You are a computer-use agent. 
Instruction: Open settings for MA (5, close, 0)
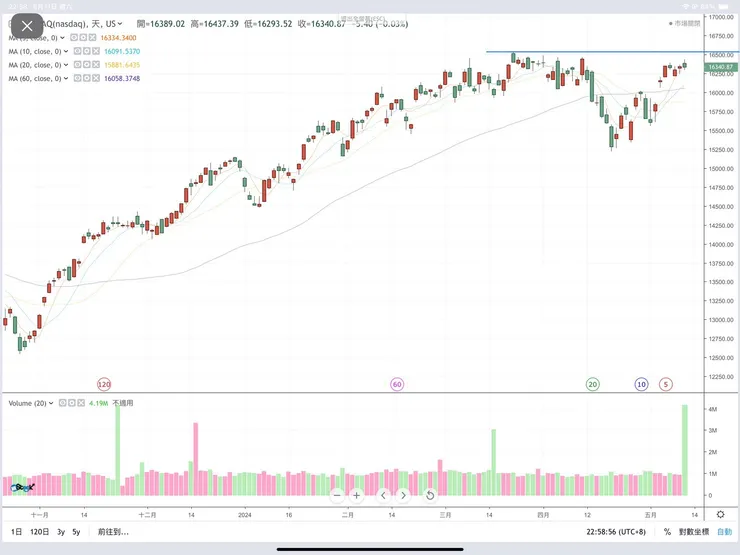[x=83, y=37]
